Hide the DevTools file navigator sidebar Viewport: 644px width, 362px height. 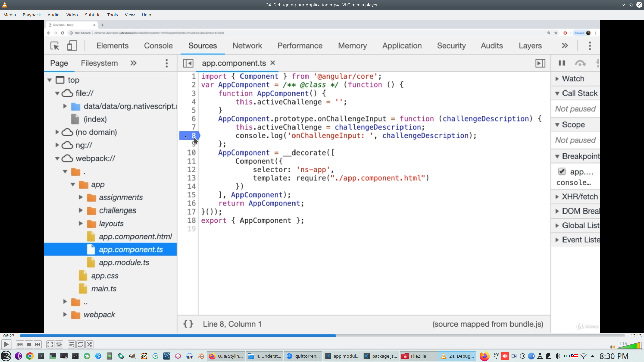click(188, 63)
